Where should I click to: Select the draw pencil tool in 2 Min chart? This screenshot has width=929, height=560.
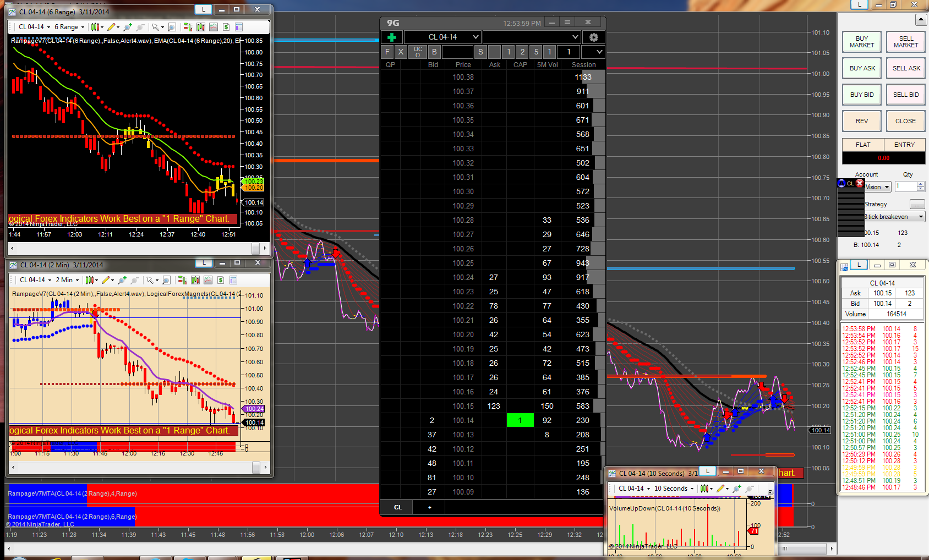coord(106,280)
